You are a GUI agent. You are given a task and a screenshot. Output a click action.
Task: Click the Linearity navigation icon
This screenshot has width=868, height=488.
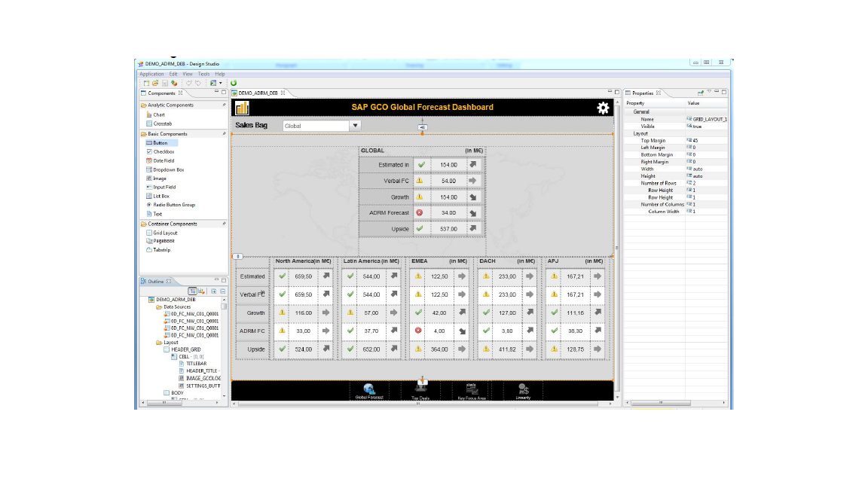[523, 389]
